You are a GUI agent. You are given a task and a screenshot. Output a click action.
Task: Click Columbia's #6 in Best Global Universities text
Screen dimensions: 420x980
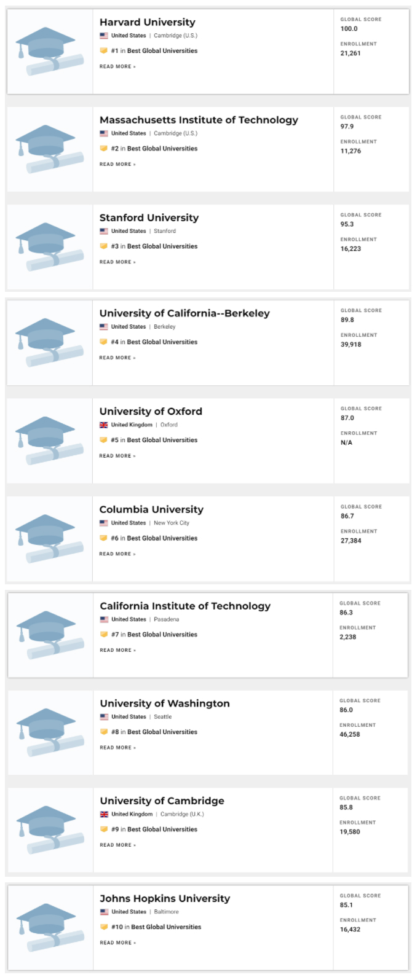pyautogui.click(x=154, y=538)
